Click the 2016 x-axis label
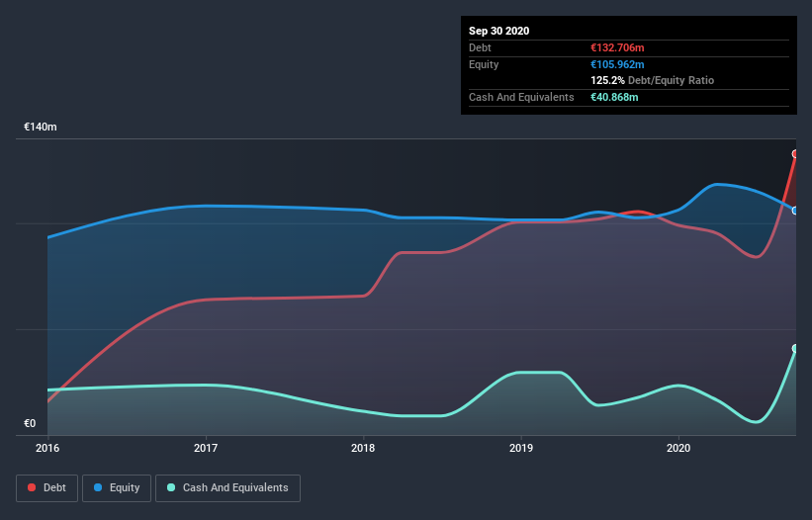Screen dimensions: 812x520 pos(47,448)
